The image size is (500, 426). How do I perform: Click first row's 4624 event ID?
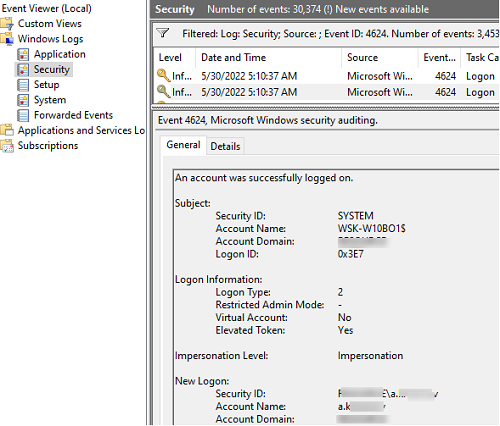click(445, 76)
